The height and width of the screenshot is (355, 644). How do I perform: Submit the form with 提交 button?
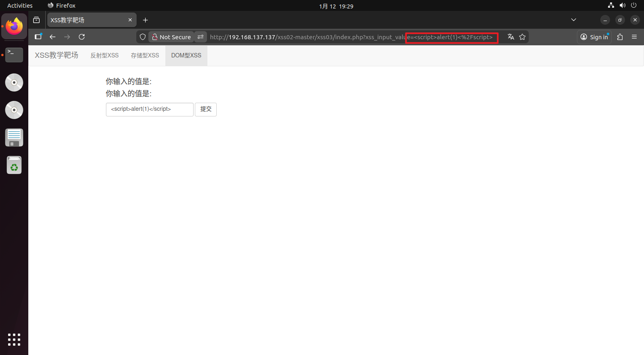[x=206, y=109]
